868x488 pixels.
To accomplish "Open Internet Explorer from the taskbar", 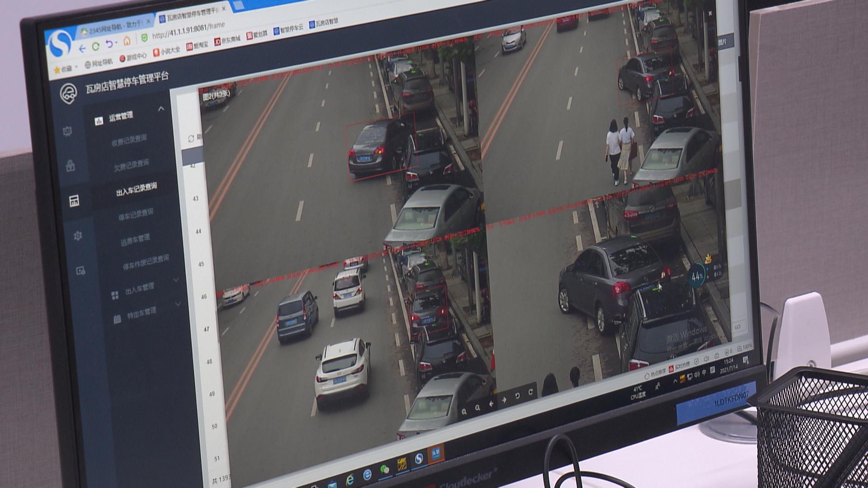I will click(349, 479).
